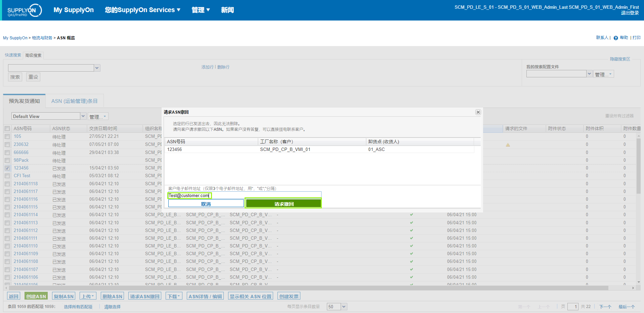644x313 pixels.
Task: Open the search profile 管理 dropdown
Action: [604, 74]
